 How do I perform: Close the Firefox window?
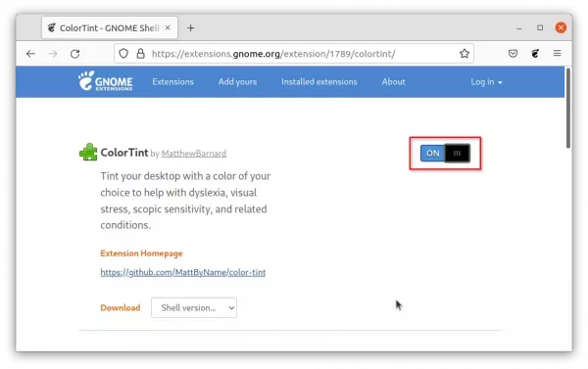pyautogui.click(x=561, y=27)
